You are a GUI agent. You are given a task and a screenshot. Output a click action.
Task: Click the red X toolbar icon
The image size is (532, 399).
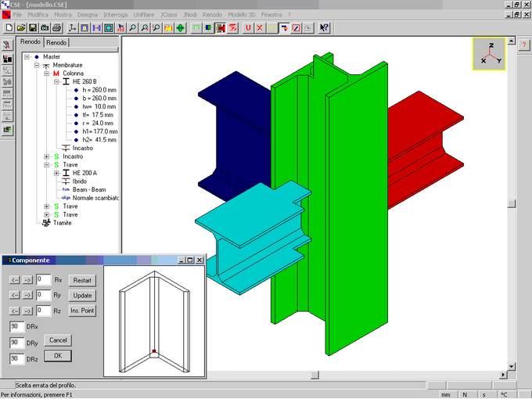point(260,28)
